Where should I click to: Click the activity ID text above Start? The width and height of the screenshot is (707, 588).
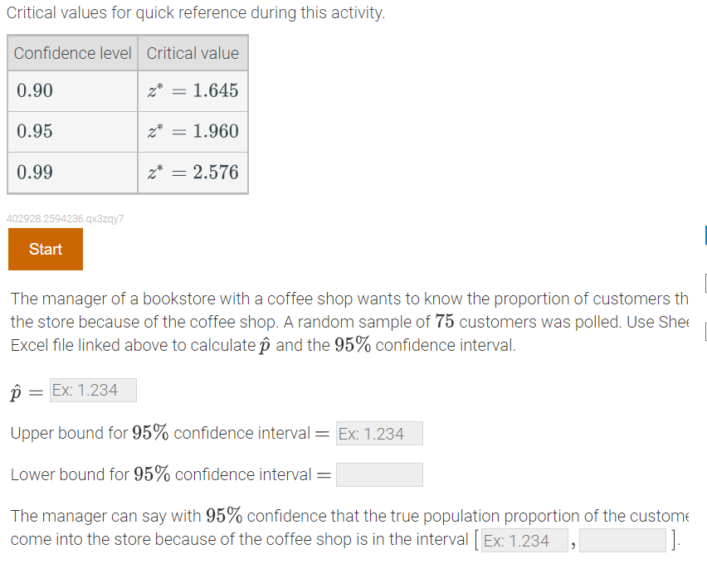pos(66,218)
